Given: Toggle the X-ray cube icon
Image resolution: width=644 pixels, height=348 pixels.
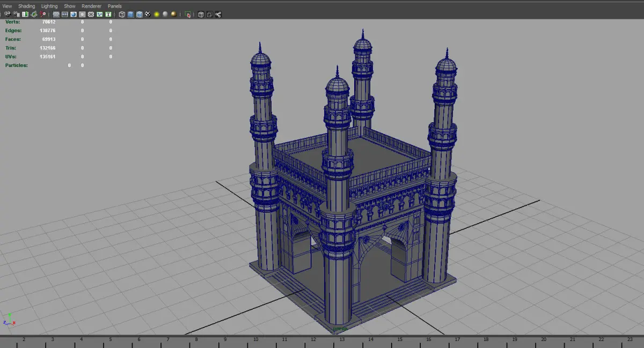Looking at the screenshot, I should (201, 14).
